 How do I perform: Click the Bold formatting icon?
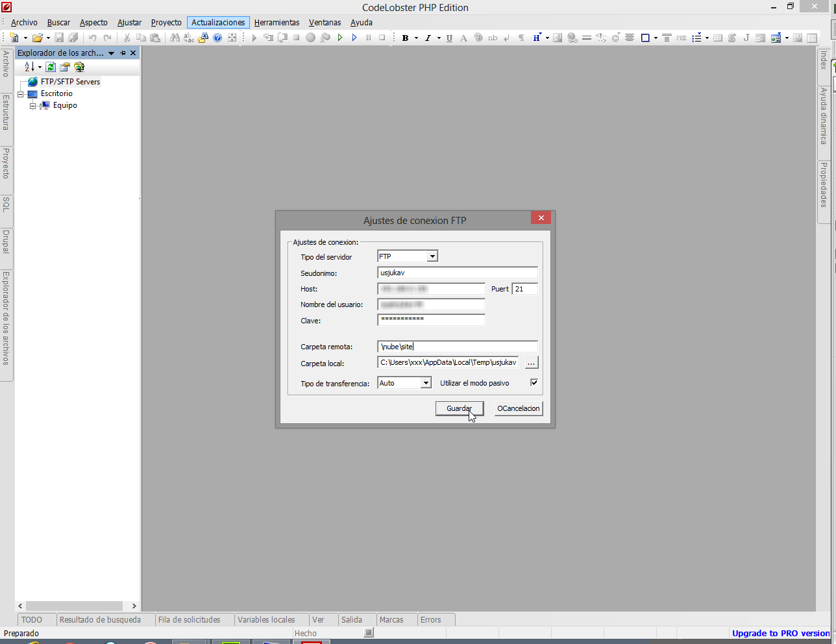point(405,38)
